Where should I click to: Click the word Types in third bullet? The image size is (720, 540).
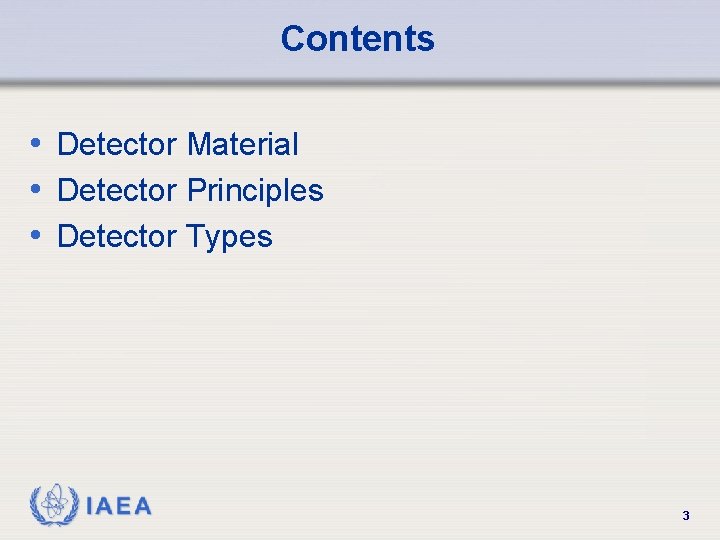229,237
